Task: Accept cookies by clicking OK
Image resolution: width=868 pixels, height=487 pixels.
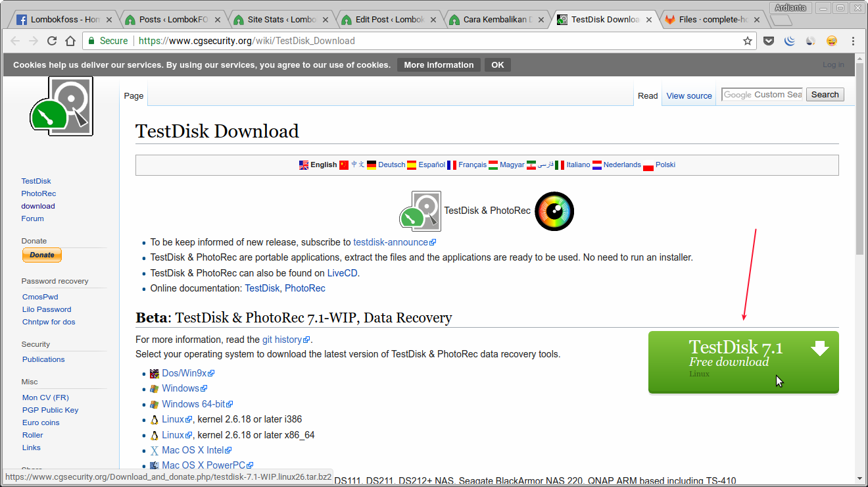Action: click(x=497, y=64)
